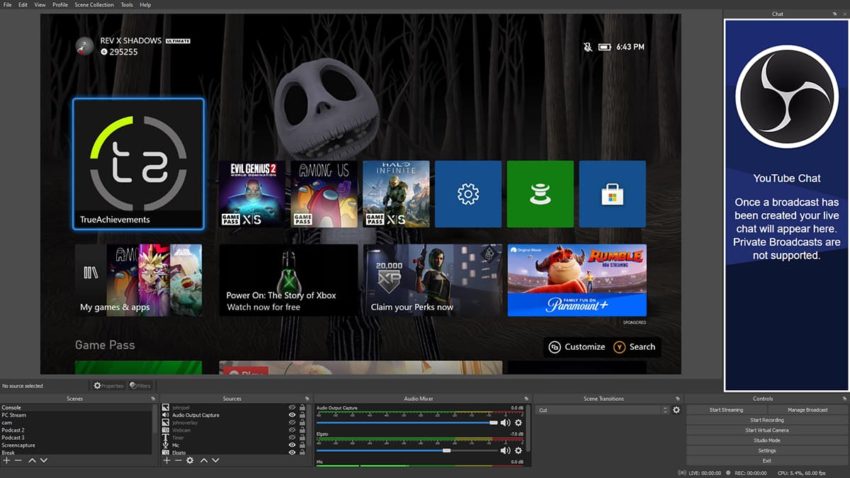Select the Screencapture scene

pos(76,445)
